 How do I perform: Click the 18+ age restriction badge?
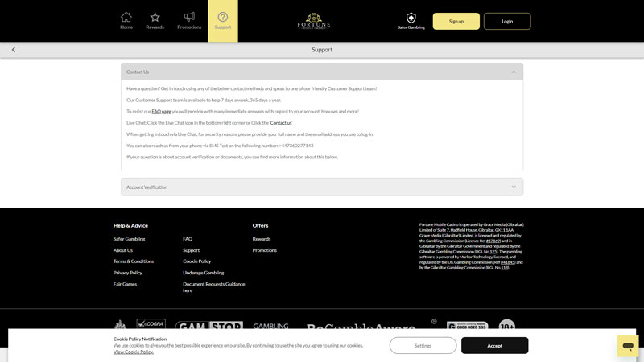click(507, 325)
